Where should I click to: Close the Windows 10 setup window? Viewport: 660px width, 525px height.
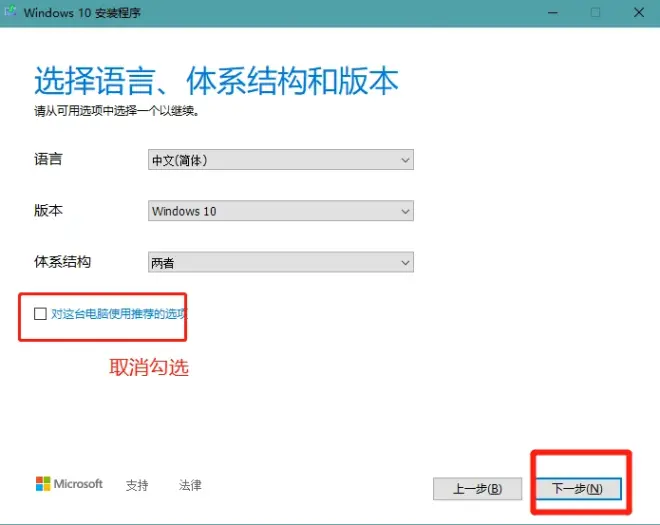(x=639, y=13)
